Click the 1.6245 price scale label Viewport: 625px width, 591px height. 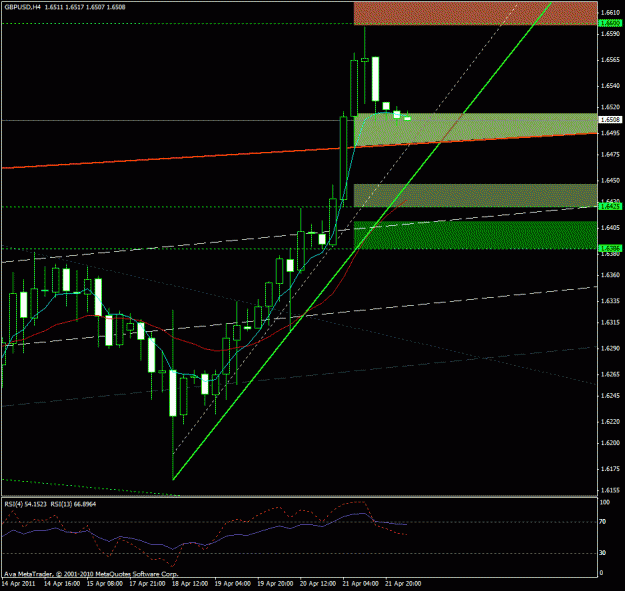click(x=610, y=396)
